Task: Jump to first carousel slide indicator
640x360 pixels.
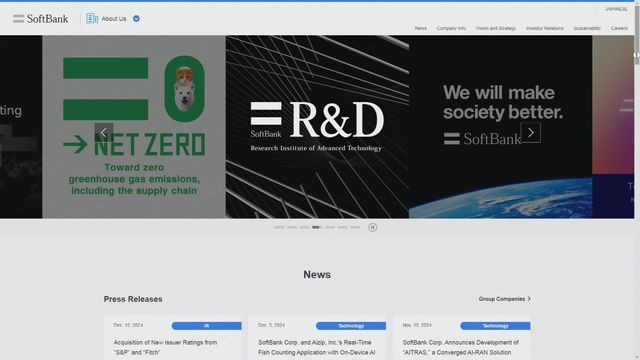Action: (x=279, y=227)
